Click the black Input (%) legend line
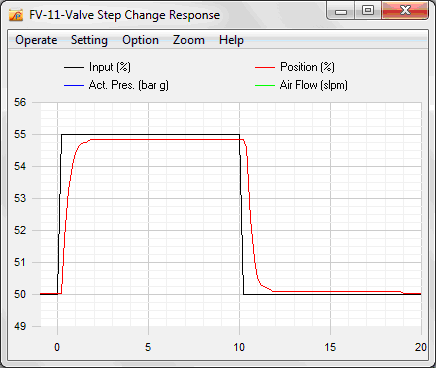Viewport: 436px width, 368px height. pyautogui.click(x=74, y=67)
